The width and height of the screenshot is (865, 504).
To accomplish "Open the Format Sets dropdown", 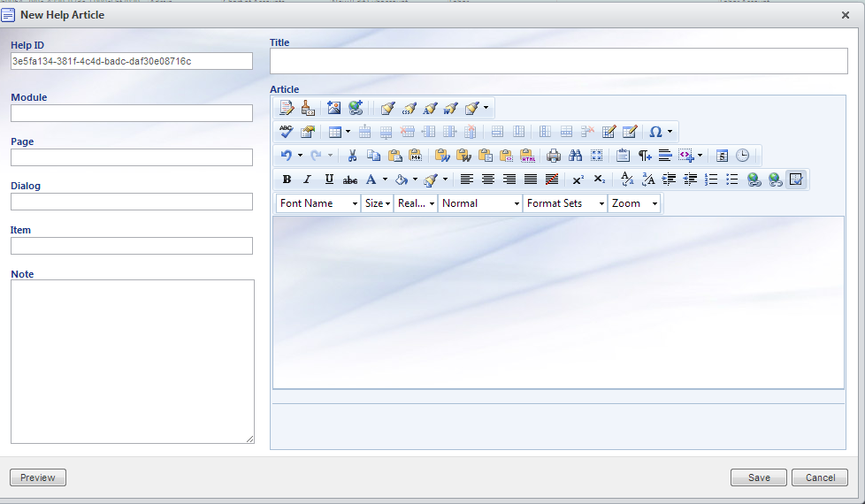I will pyautogui.click(x=565, y=203).
